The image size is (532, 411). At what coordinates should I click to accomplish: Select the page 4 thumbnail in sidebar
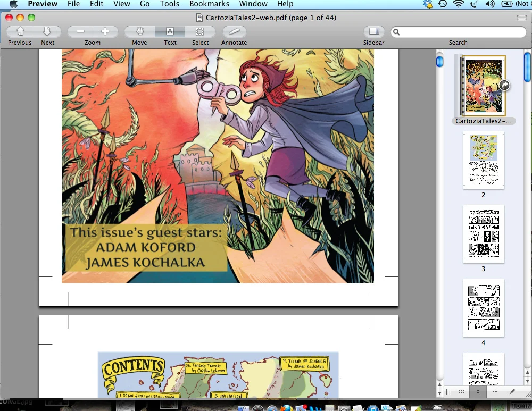484,307
